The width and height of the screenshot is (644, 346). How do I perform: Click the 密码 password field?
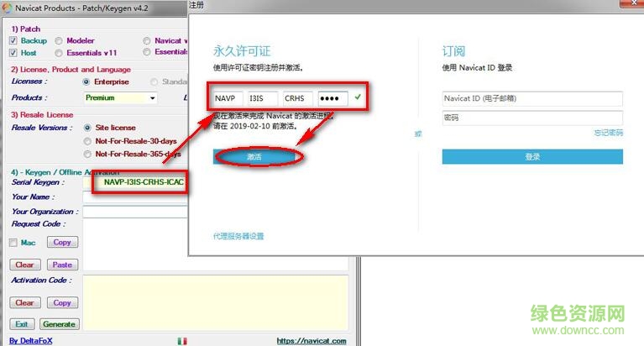pos(532,118)
